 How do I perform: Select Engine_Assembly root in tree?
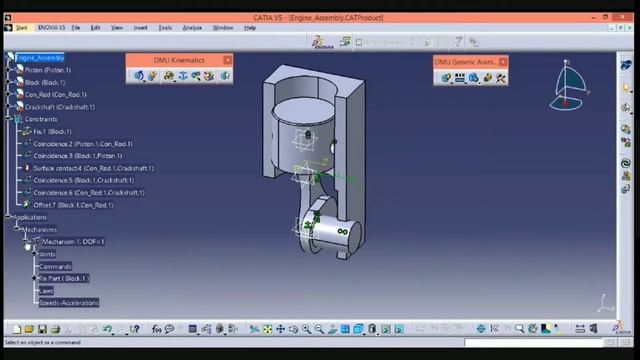pyautogui.click(x=40, y=58)
